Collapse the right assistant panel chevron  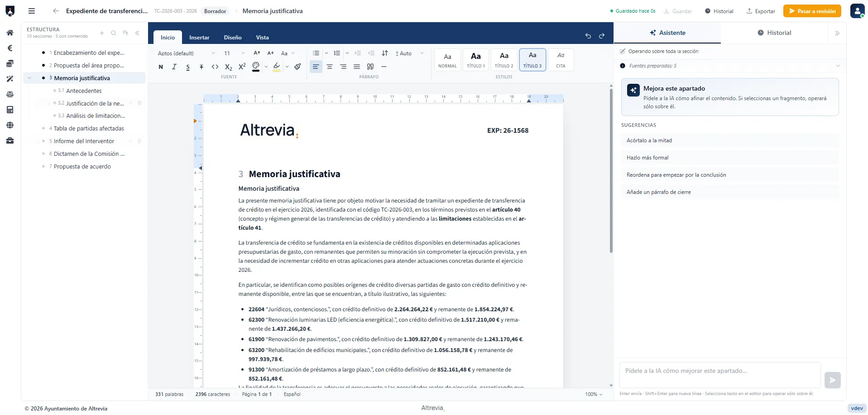(x=837, y=33)
